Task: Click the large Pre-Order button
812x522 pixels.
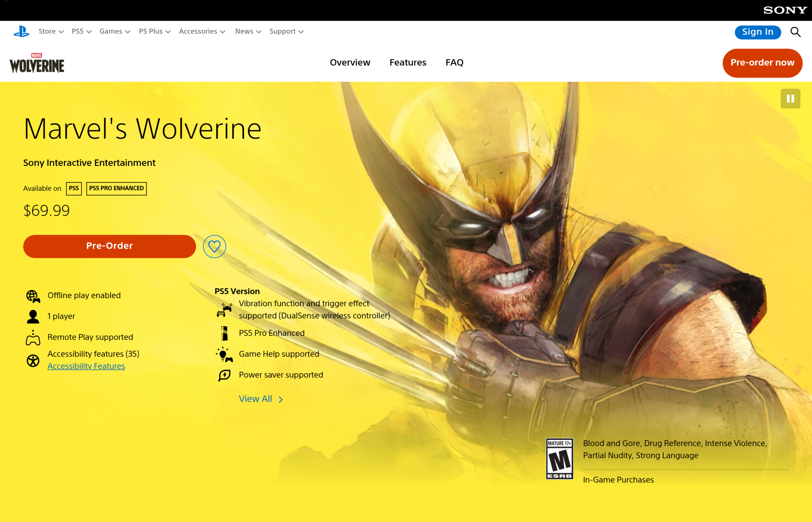Action: [109, 246]
